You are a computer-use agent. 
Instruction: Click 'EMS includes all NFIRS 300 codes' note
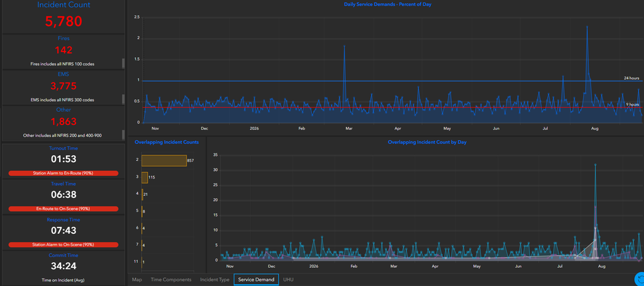(64, 100)
